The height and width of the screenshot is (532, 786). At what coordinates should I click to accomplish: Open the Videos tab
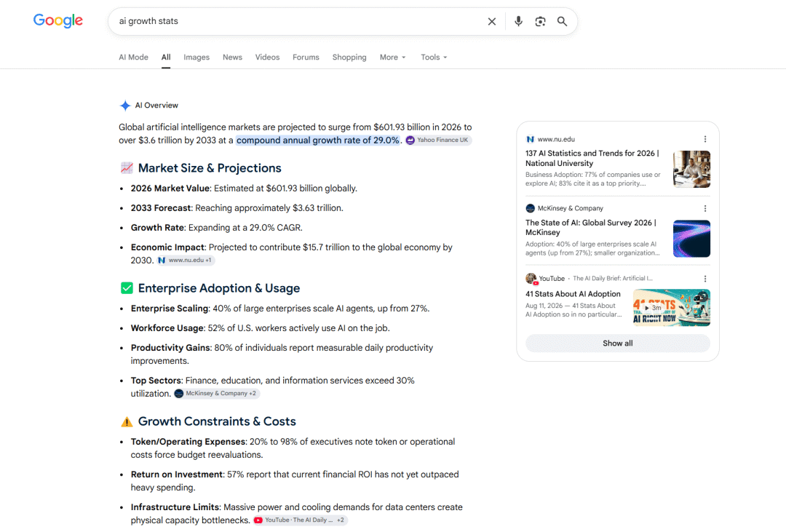point(267,57)
